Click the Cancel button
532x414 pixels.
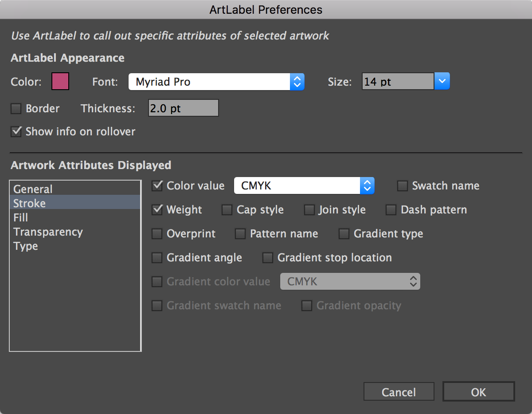click(x=399, y=392)
